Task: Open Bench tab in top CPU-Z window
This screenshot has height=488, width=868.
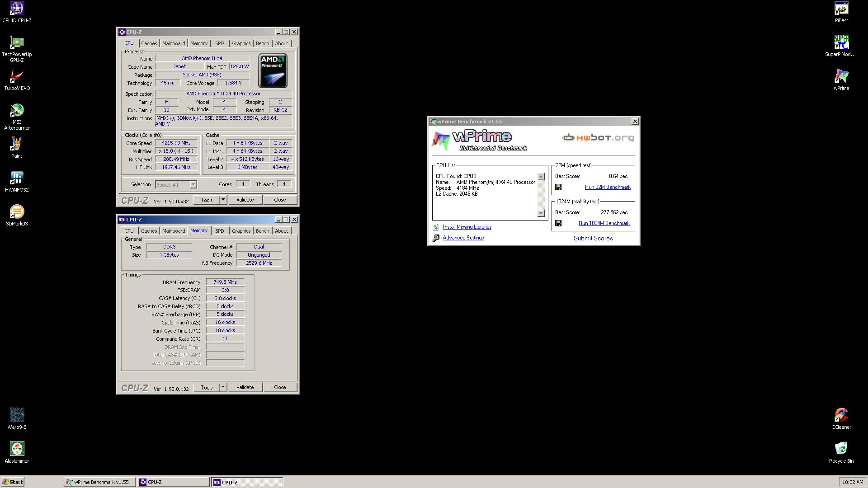Action: [262, 43]
